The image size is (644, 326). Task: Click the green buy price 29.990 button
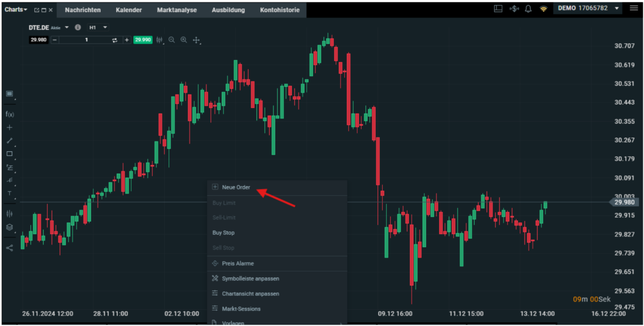pos(143,40)
